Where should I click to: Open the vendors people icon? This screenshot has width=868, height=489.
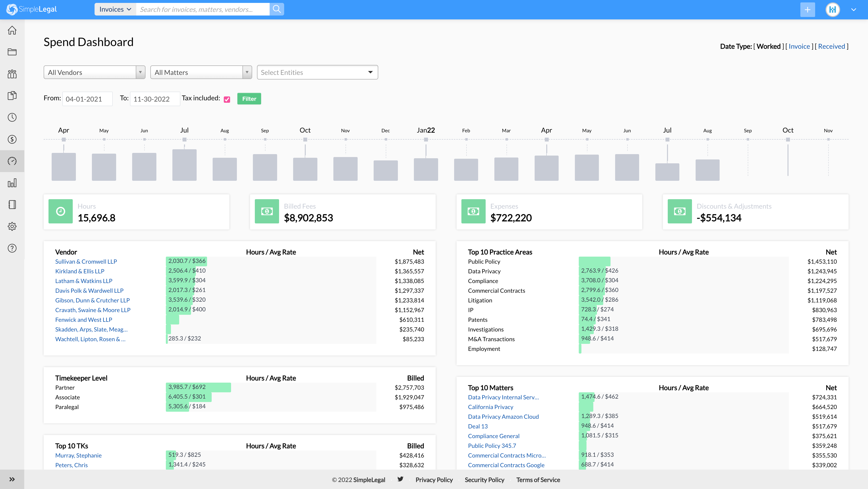(12, 74)
